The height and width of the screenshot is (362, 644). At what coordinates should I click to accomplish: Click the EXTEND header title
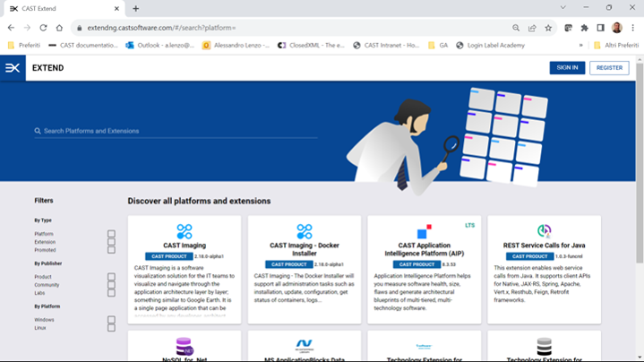pos(47,68)
